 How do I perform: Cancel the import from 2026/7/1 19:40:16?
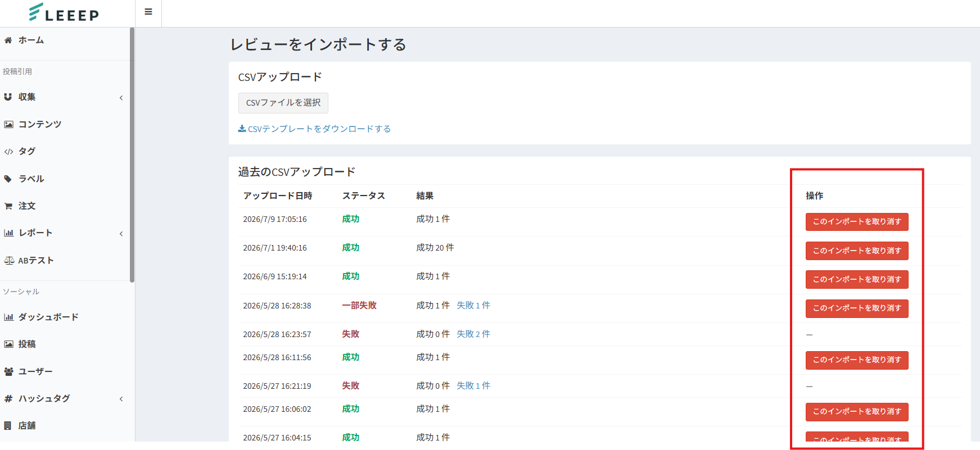(857, 251)
